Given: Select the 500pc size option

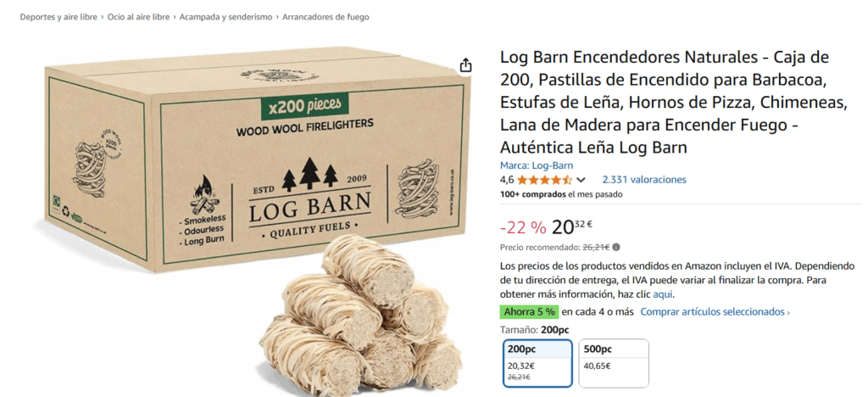Looking at the screenshot, I should pyautogui.click(x=614, y=363).
